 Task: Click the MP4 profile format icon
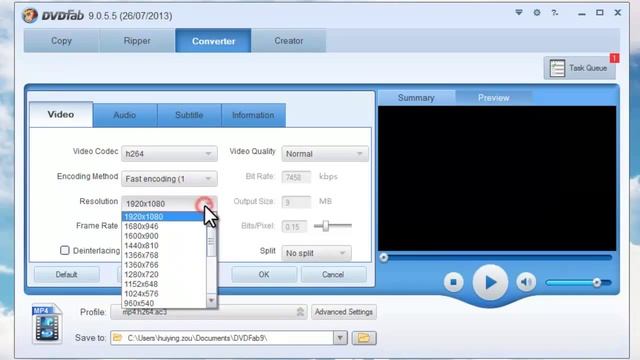(47, 324)
